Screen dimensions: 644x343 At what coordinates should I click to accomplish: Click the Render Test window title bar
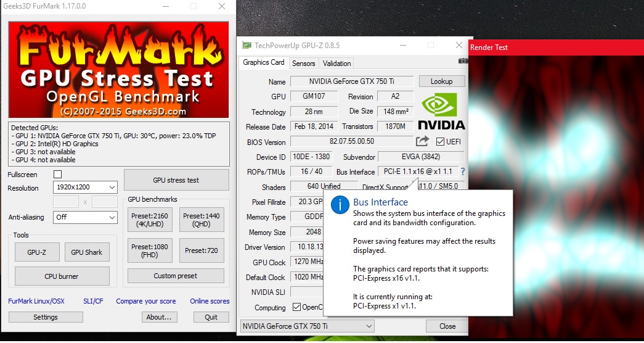pyautogui.click(x=556, y=48)
